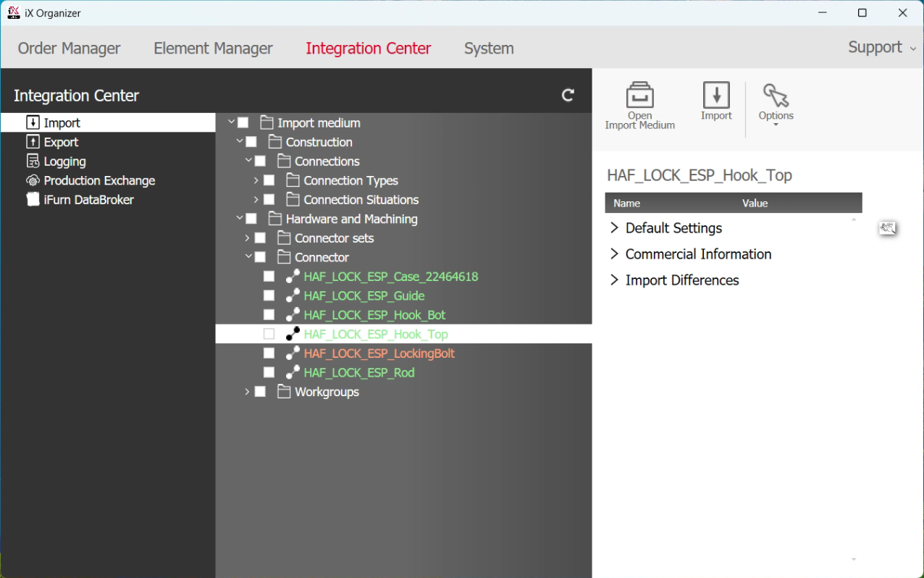Expand the Connection Types node
The height and width of the screenshot is (578, 924).
(256, 180)
